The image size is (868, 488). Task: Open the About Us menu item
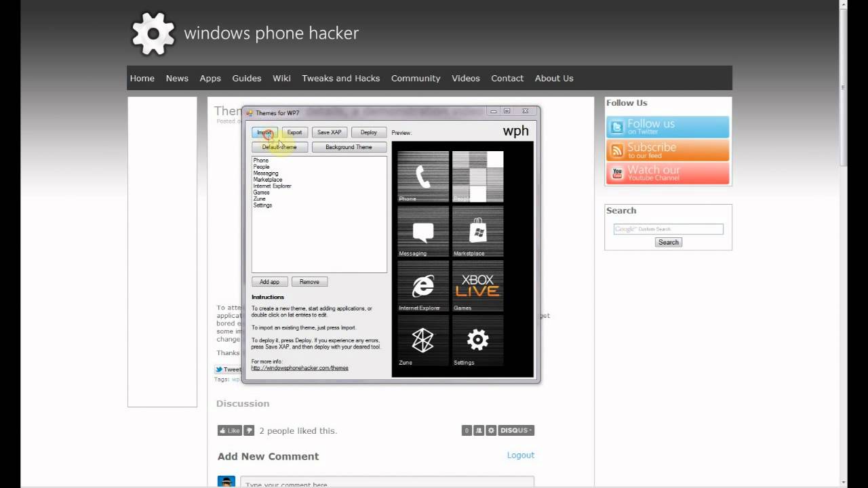[x=554, y=78]
